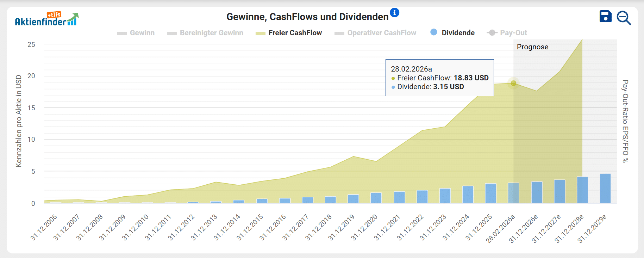Show the Operativer CashFlow series
Image resolution: width=644 pixels, height=258 pixels.
375,33
